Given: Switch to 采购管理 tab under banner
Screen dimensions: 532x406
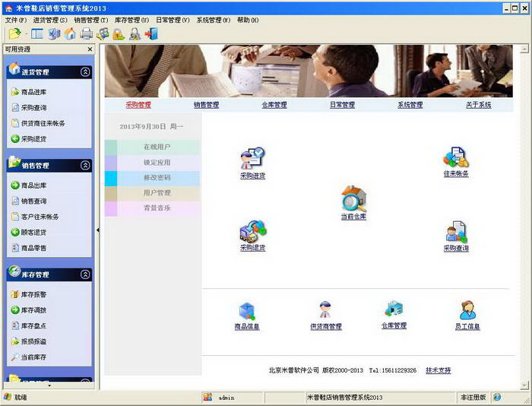Looking at the screenshot, I should (138, 105).
